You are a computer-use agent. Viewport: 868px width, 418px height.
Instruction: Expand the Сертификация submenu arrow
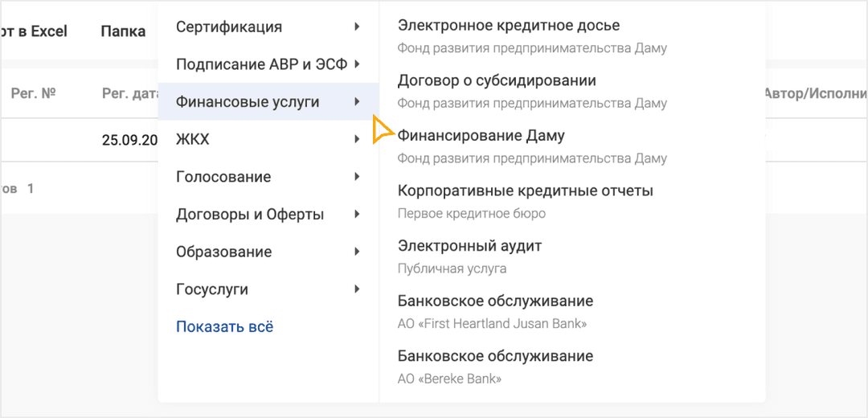pos(357,27)
